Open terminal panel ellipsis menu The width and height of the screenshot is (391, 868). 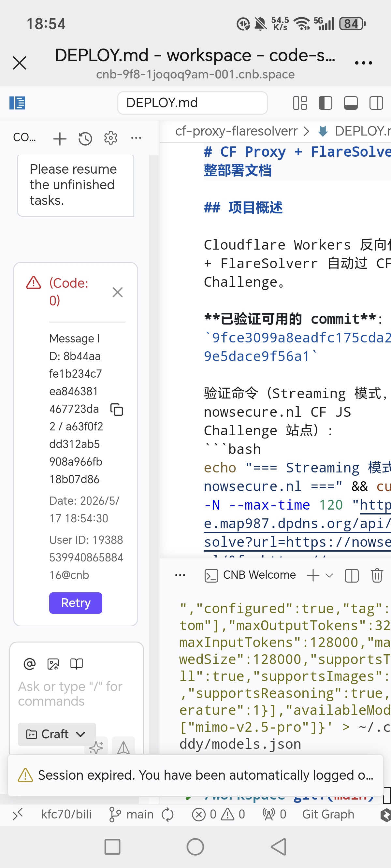pos(180,575)
